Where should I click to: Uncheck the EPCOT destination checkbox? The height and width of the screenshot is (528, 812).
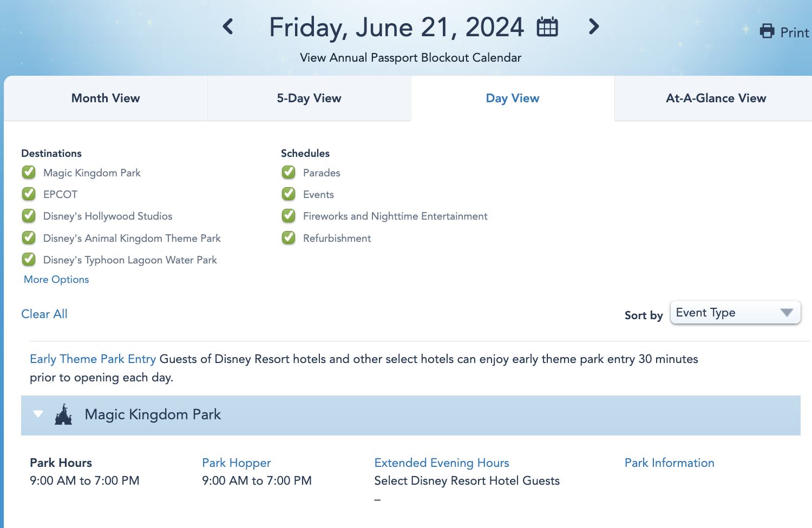(29, 194)
